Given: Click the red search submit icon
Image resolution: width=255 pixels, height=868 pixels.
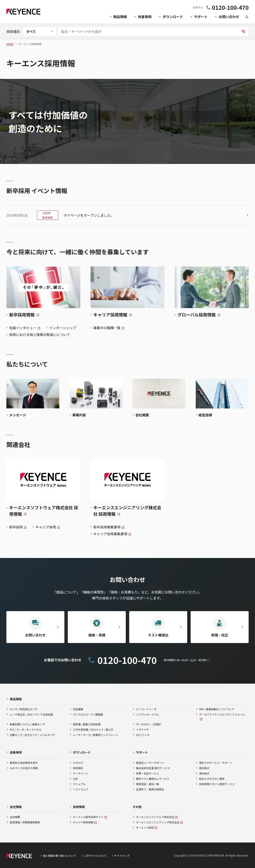Looking at the screenshot, I should pyautogui.click(x=243, y=32).
